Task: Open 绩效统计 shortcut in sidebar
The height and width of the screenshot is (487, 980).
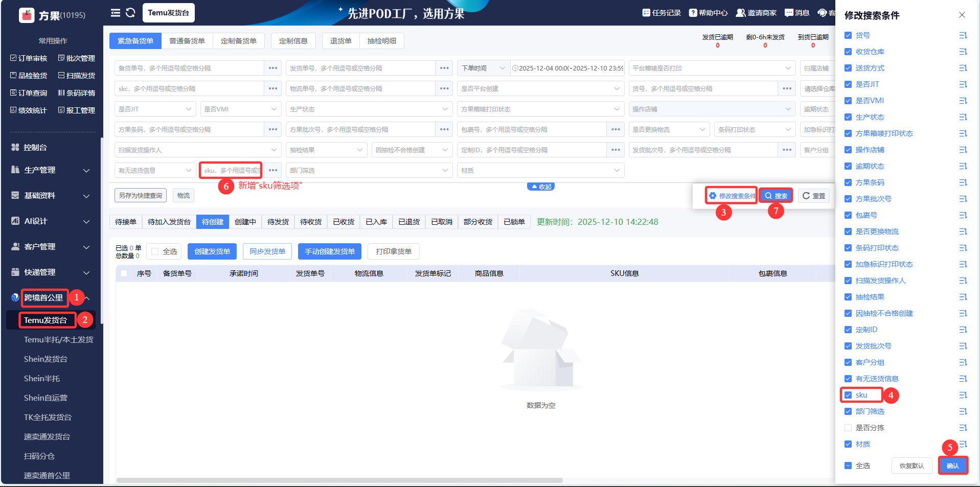Action: 29,110
